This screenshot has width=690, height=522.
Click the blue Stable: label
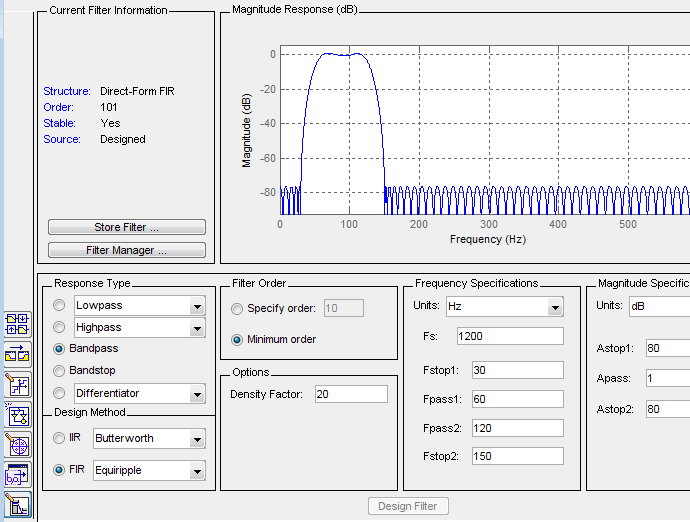pos(59,123)
